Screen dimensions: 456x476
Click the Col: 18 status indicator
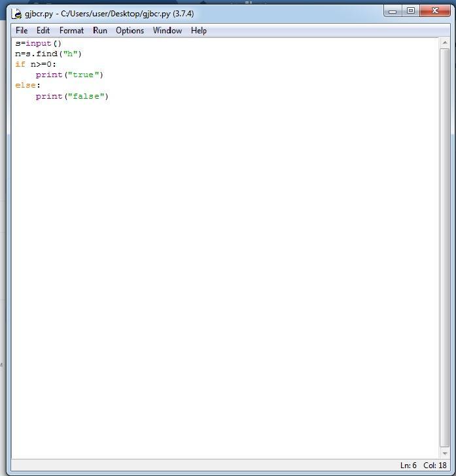click(434, 466)
